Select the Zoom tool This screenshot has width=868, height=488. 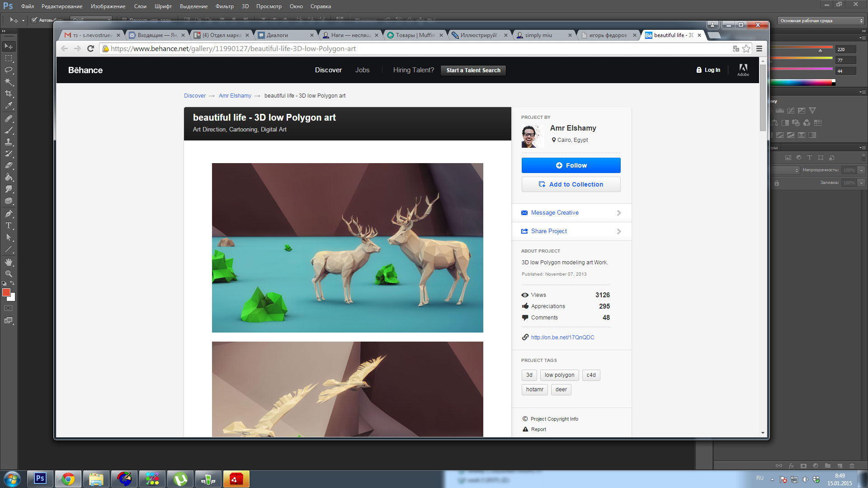pyautogui.click(x=9, y=274)
